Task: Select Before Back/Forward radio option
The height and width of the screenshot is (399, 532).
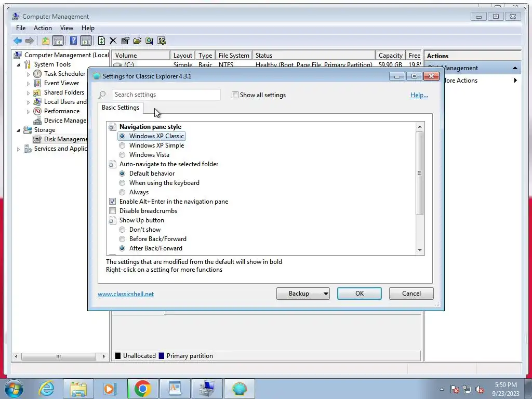Action: tap(122, 239)
